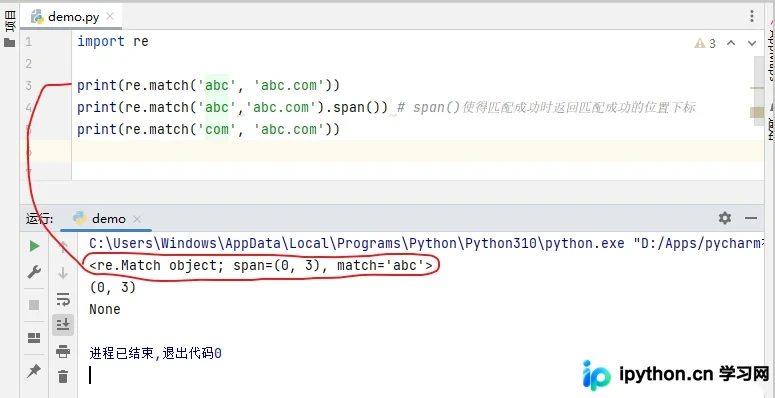Close the demo run tab
775x398 pixels.
click(x=137, y=219)
